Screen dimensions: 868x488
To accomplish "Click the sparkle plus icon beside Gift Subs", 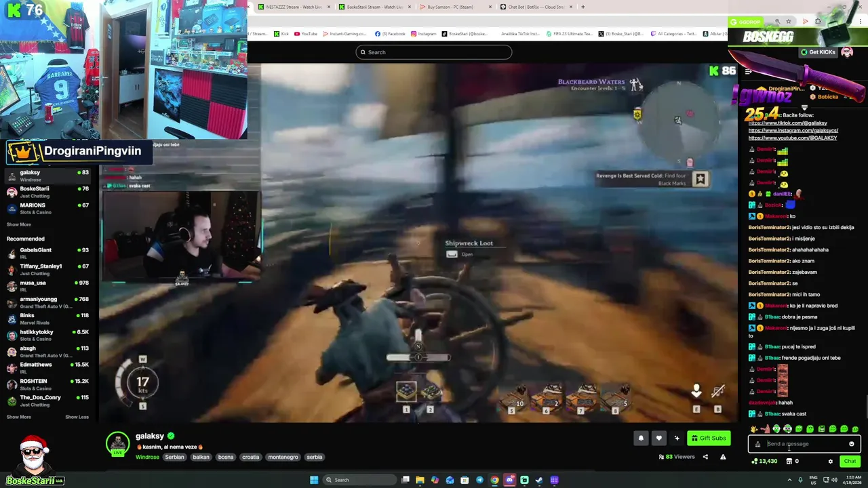I will [676, 439].
